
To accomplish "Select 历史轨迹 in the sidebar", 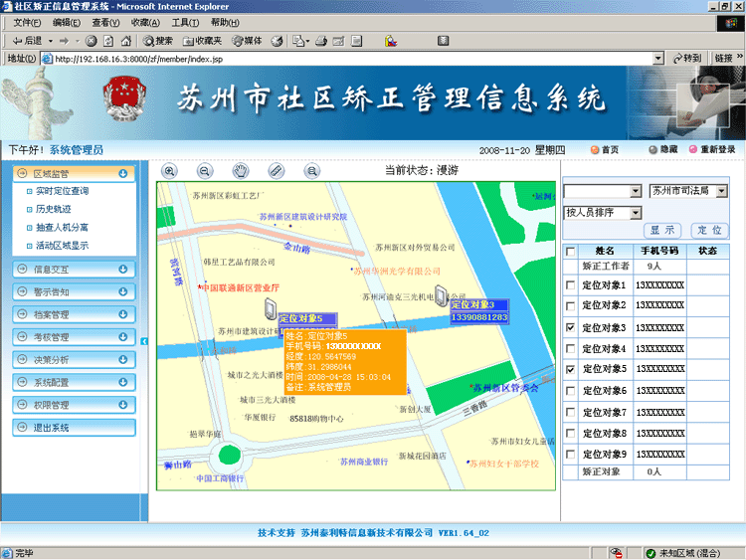I will click(55, 209).
